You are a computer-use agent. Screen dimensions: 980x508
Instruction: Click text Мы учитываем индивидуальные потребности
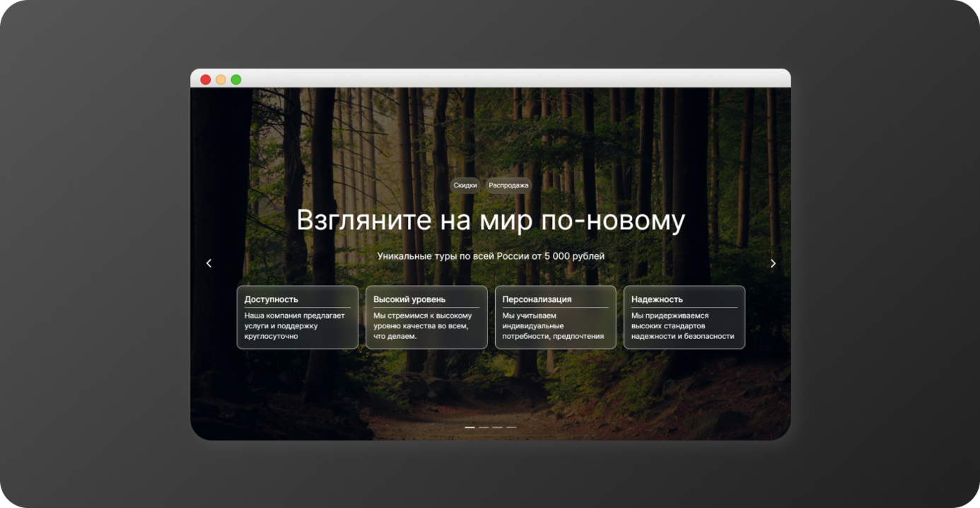(554, 325)
